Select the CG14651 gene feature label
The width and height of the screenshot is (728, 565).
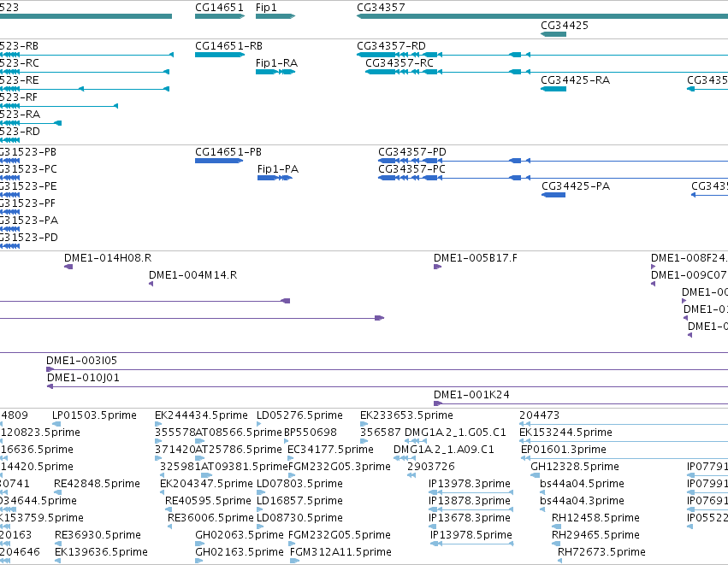[x=219, y=8]
